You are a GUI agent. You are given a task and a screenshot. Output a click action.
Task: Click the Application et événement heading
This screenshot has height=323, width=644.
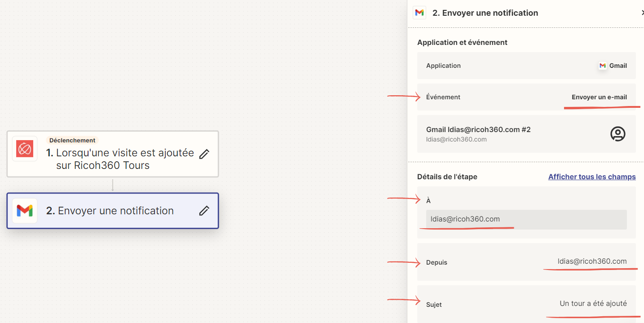[462, 42]
